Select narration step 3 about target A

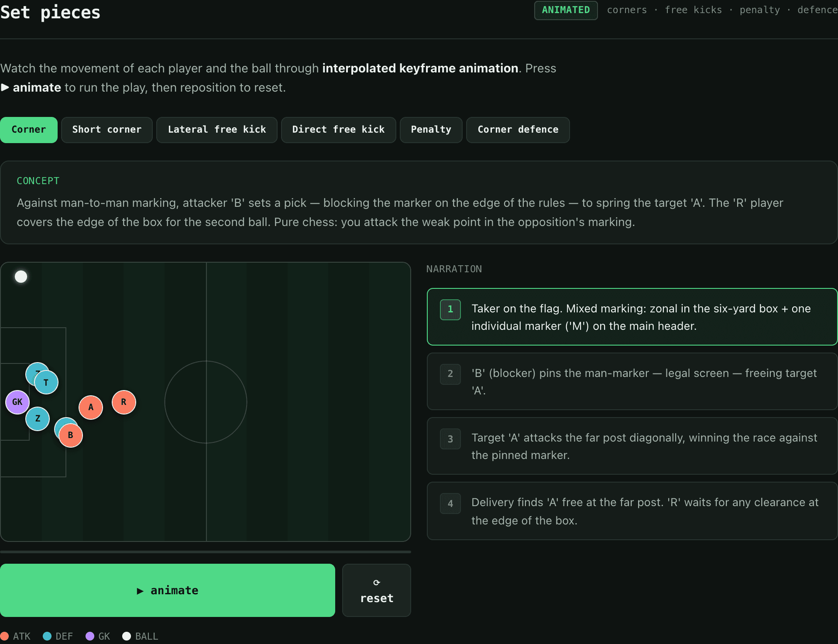[x=632, y=446]
